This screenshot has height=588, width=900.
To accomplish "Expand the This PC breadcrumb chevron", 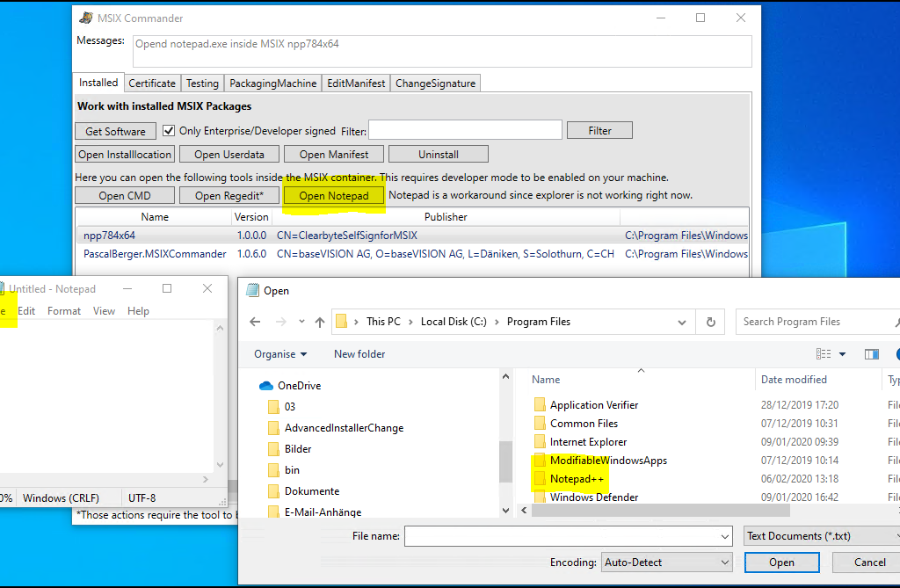I will (x=410, y=322).
